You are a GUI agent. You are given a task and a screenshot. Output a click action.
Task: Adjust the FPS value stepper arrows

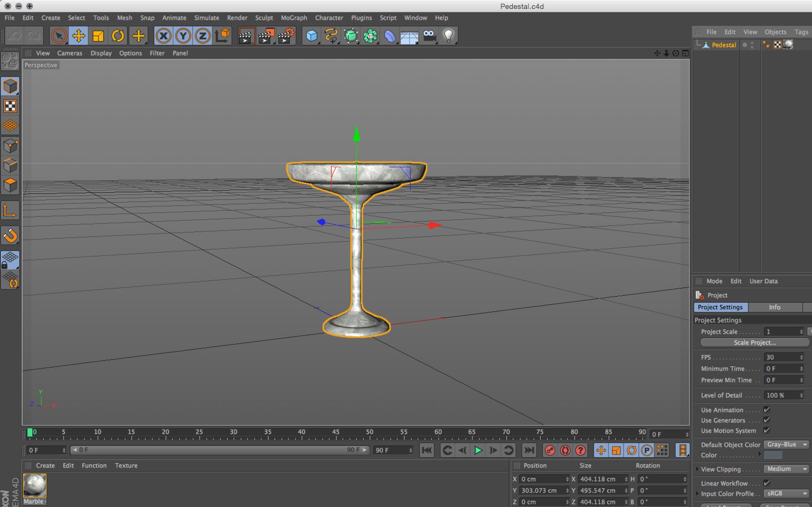pyautogui.click(x=801, y=357)
